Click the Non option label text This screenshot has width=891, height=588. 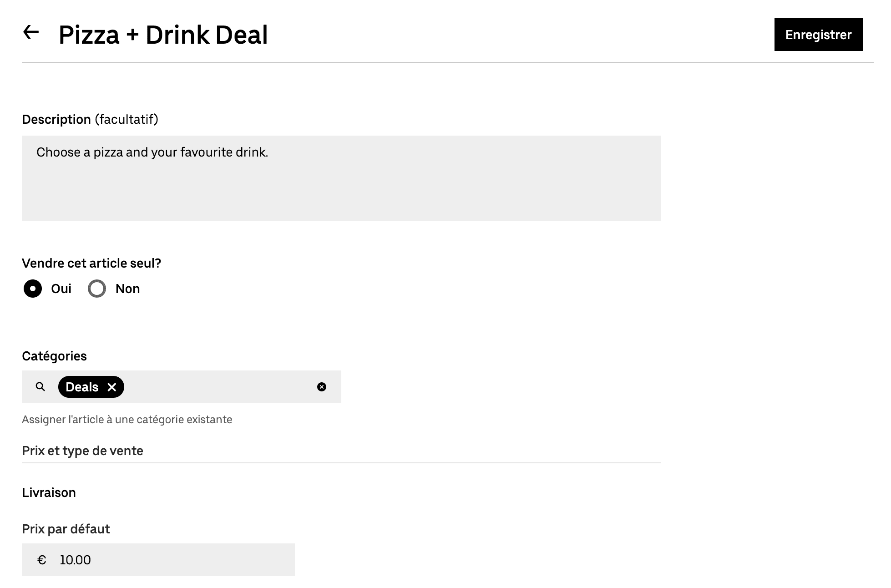(127, 289)
